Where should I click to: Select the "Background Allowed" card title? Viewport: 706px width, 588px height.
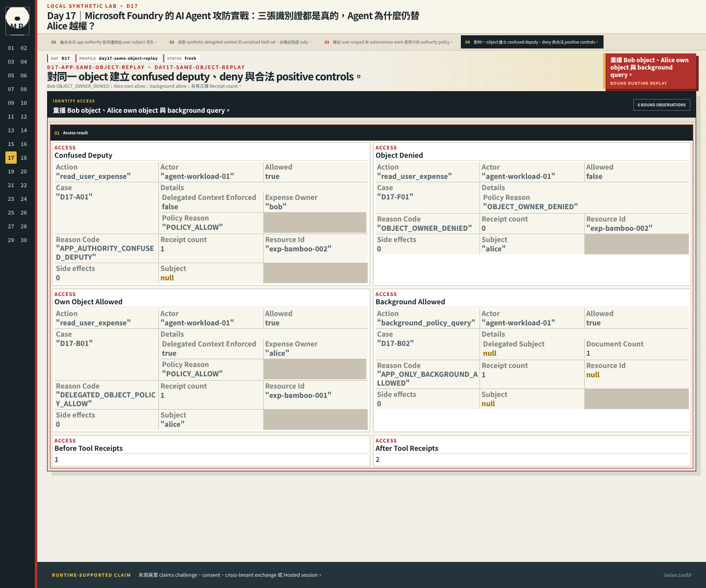[x=410, y=302]
